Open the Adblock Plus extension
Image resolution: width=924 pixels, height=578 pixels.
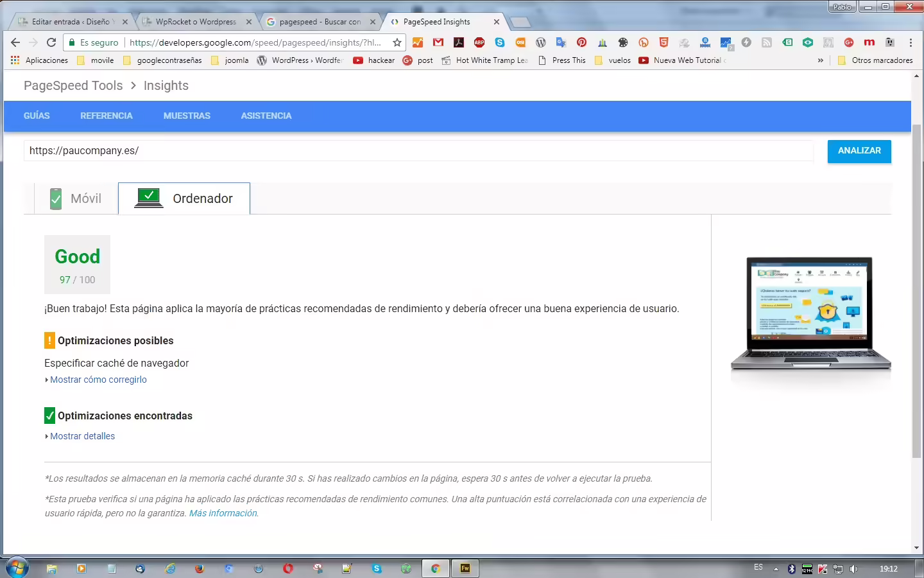click(479, 42)
